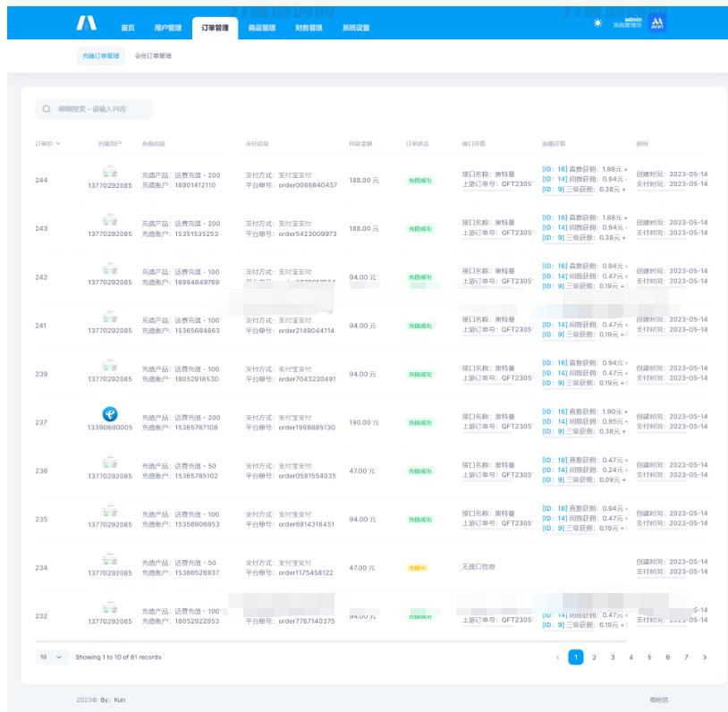Screen dimensions: 728x712
Task: Select page 3 in pagination
Action: (613, 657)
